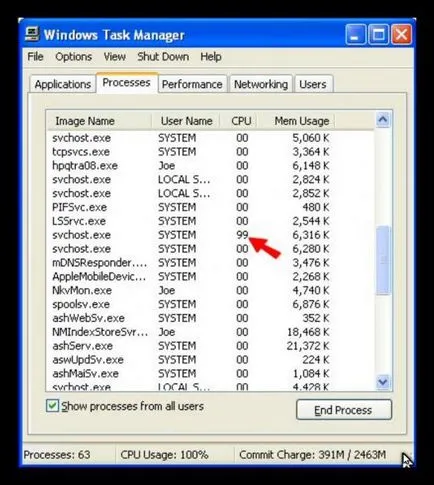The height and width of the screenshot is (485, 434).
Task: Open the Shut Down menu
Action: click(163, 57)
